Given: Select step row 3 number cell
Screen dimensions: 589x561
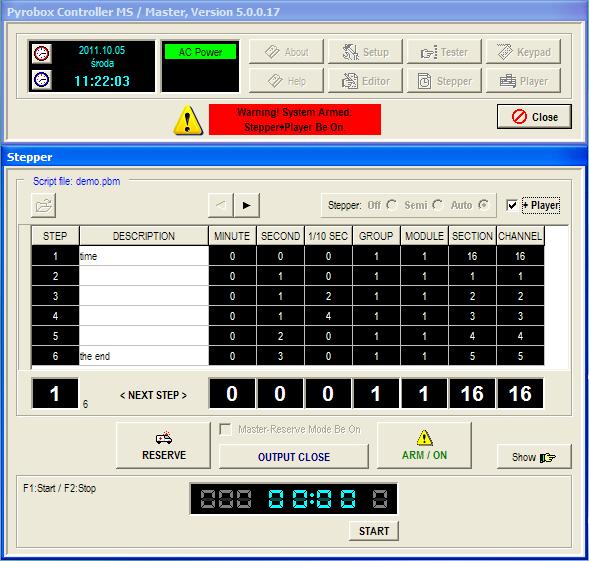Looking at the screenshot, I should 55,296.
